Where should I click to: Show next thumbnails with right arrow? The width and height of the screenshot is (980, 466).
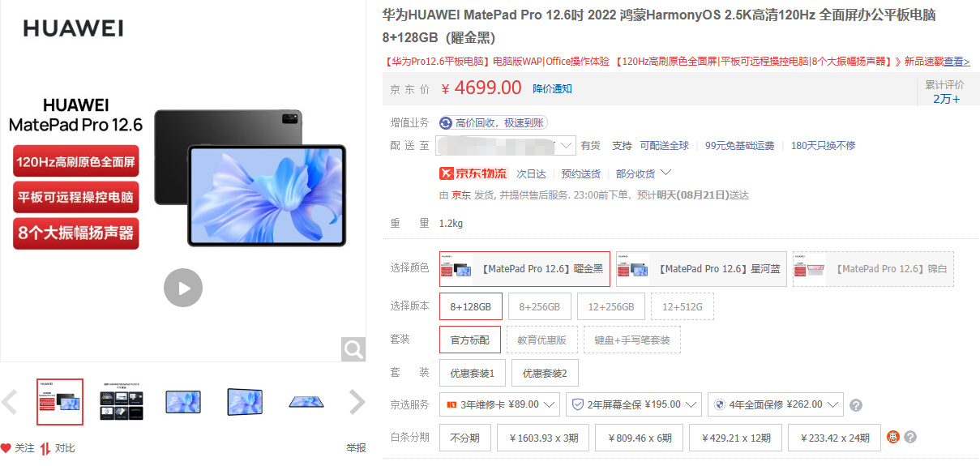click(x=357, y=402)
